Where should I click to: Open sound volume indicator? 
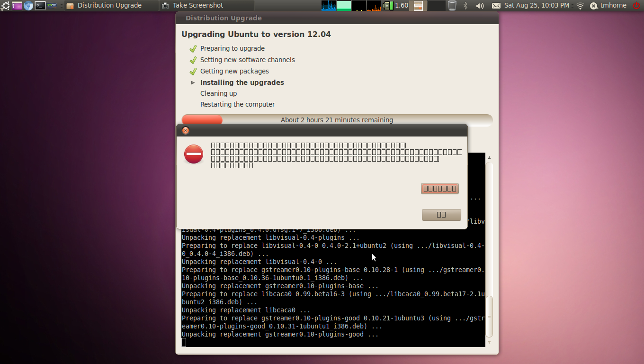click(x=480, y=6)
